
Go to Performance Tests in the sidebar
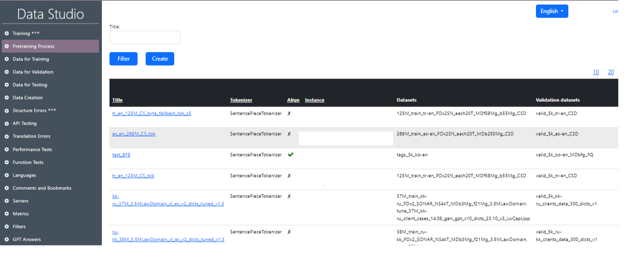(x=32, y=149)
